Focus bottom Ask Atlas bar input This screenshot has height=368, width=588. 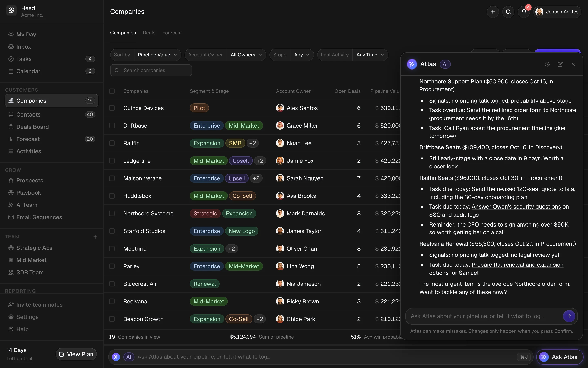coord(321,357)
